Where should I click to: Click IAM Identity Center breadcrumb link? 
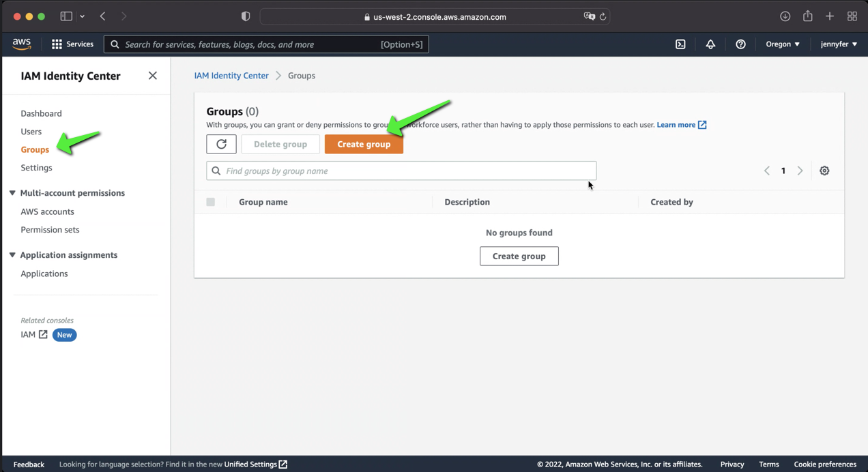(x=231, y=76)
